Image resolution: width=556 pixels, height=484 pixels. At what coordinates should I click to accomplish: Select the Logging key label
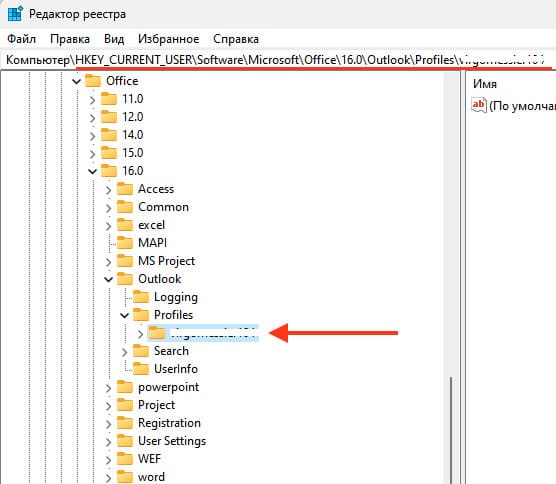coord(176,297)
